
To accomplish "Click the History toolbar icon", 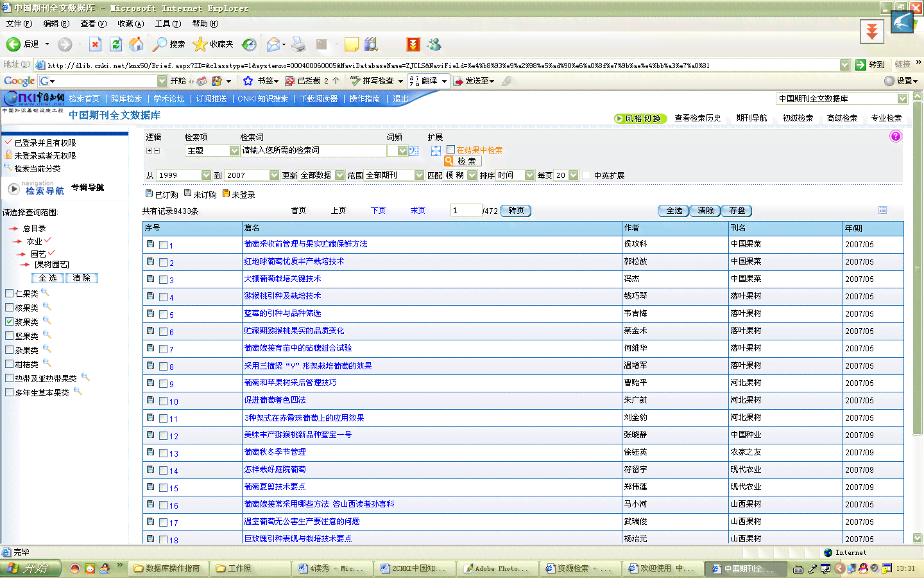I will point(249,44).
